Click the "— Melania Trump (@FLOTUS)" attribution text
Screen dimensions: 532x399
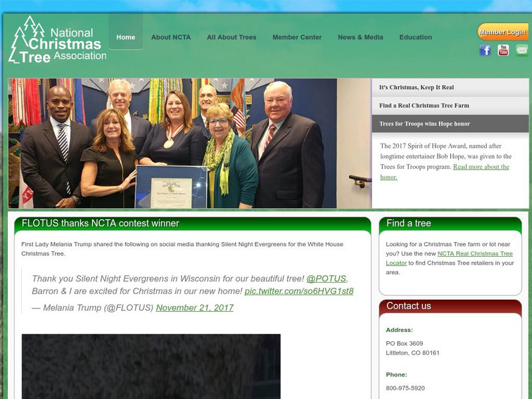click(92, 308)
